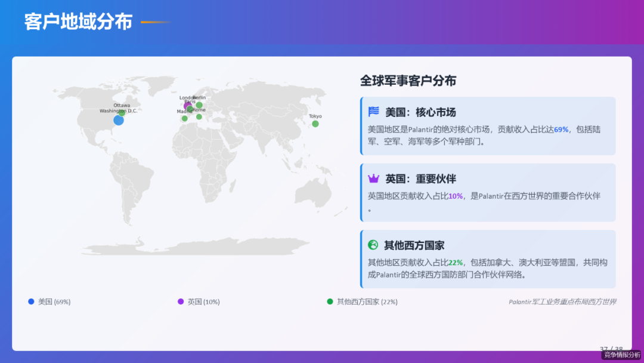This screenshot has height=363, width=644.
Task: Click the 竞争情报分析 tag at bottom right
Action: [622, 355]
